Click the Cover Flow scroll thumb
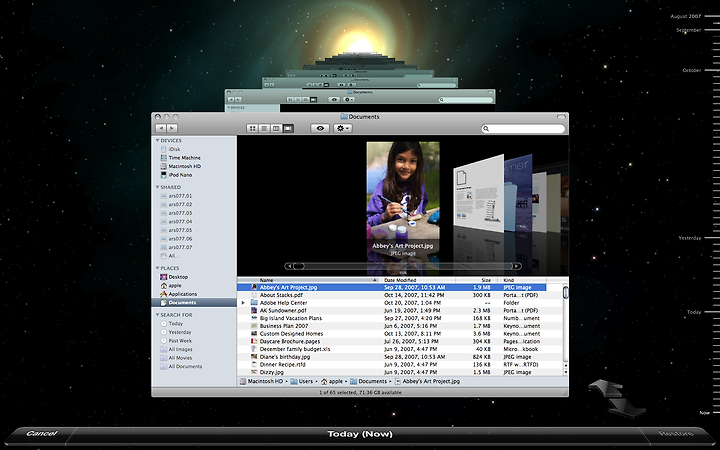The width and height of the screenshot is (720, 450). 298,266
